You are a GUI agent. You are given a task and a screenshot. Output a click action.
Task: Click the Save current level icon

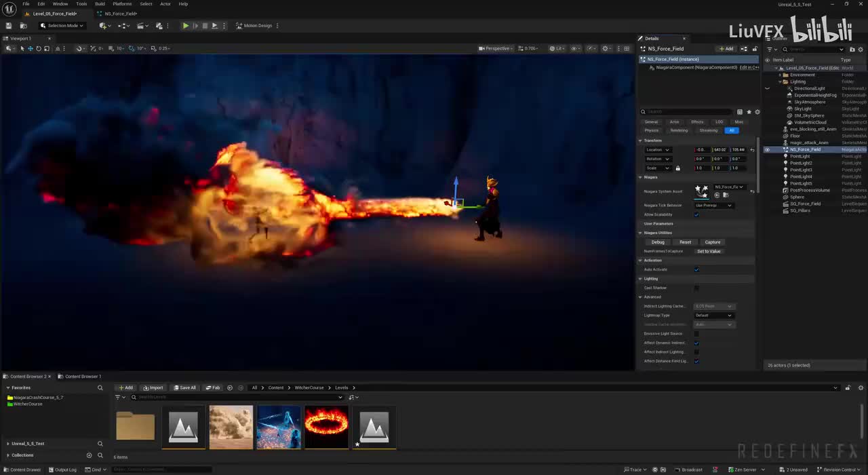(x=8, y=26)
